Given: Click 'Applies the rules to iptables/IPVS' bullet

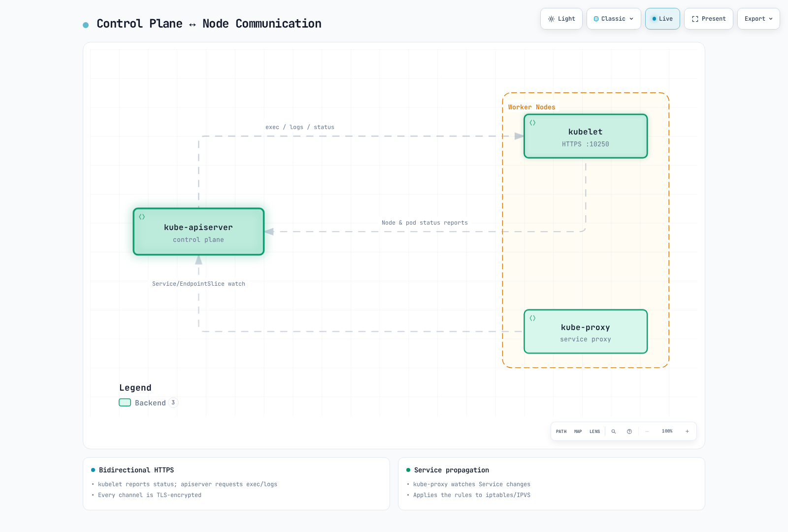Looking at the screenshot, I should (x=472, y=495).
